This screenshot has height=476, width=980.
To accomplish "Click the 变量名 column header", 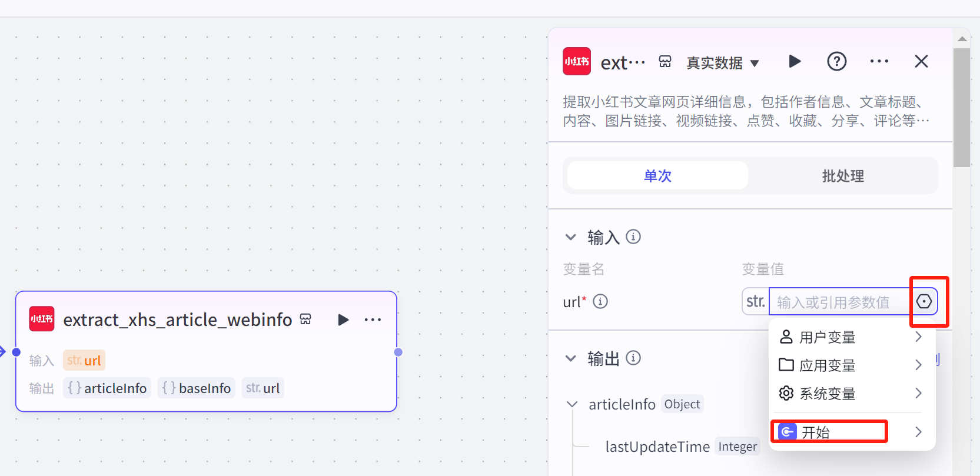I will [x=583, y=269].
